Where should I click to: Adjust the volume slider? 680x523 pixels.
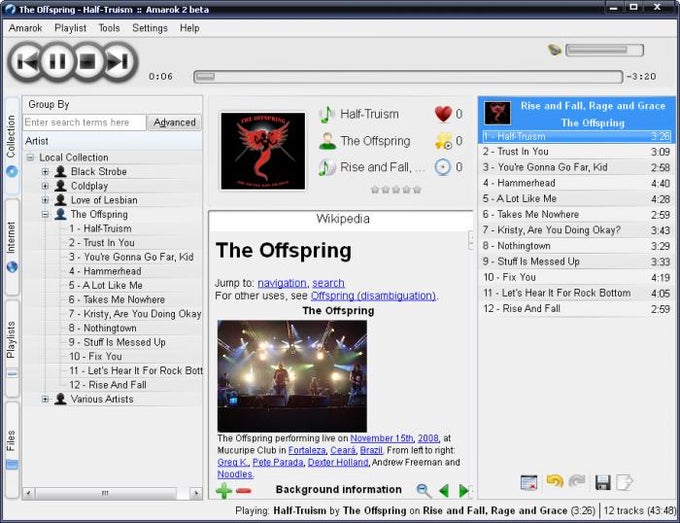click(x=604, y=50)
